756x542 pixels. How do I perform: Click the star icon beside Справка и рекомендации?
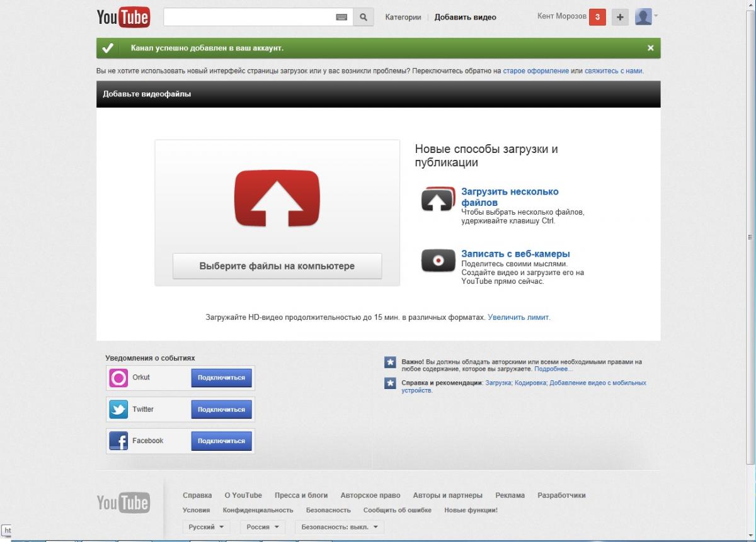[x=390, y=383]
